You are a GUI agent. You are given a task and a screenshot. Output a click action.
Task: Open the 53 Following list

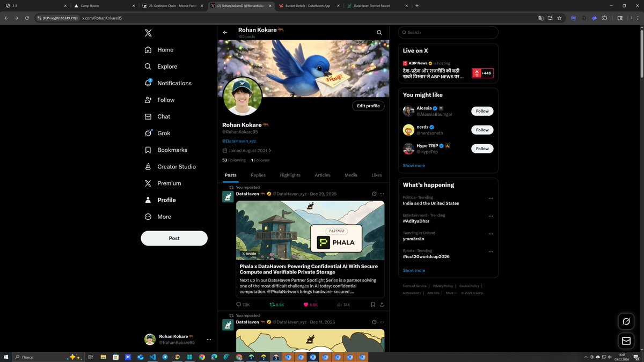point(234,160)
